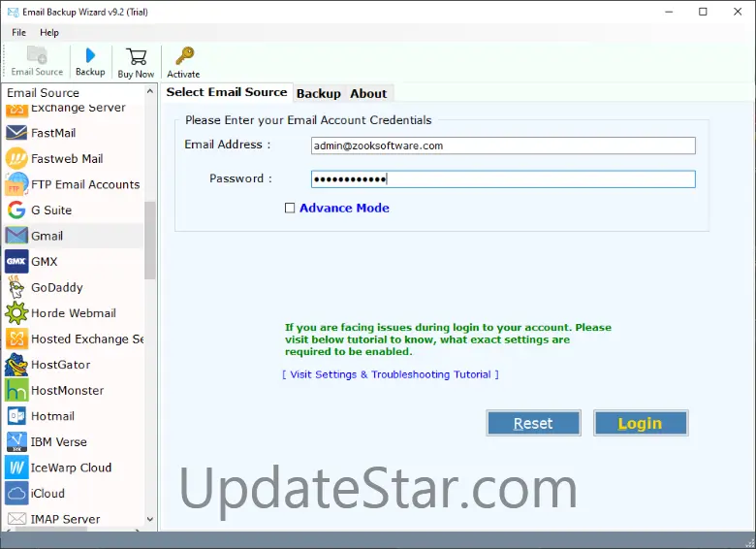Screen dimensions: 756x549
Task: Open the Help menu
Action: pyautogui.click(x=49, y=32)
